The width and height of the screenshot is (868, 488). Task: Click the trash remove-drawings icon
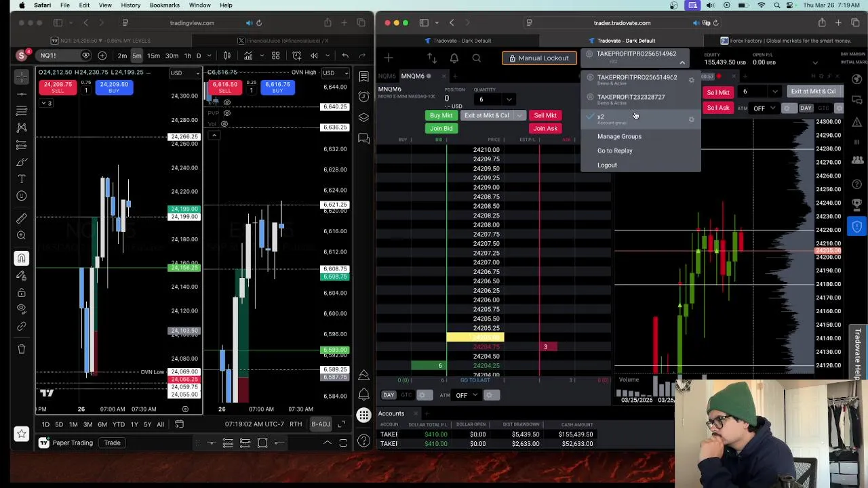click(x=22, y=349)
